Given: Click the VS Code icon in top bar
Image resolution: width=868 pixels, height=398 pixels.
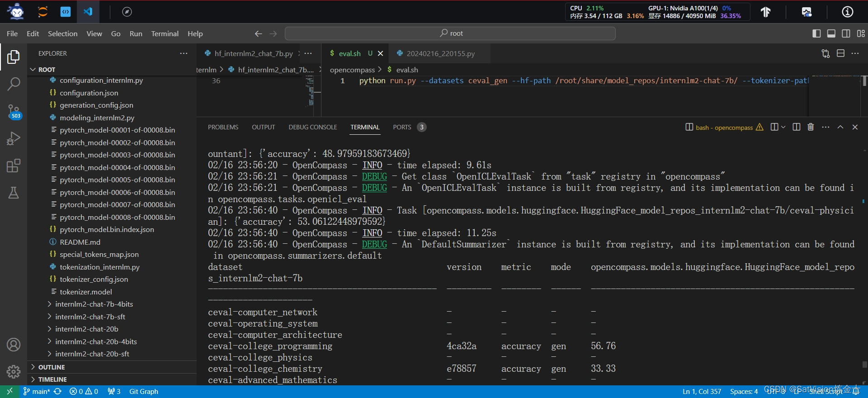Looking at the screenshot, I should (88, 12).
